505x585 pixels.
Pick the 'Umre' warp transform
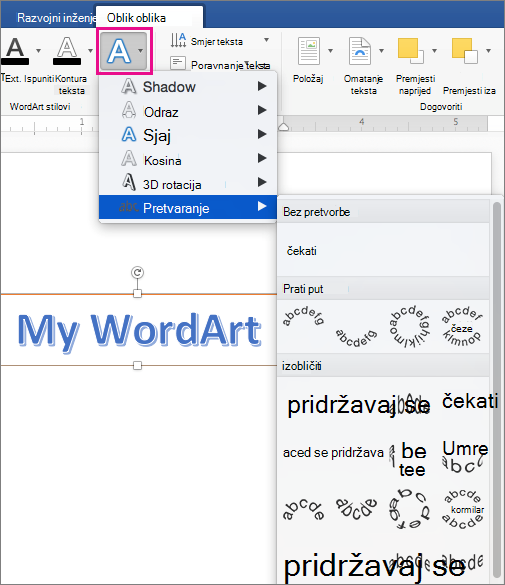click(465, 457)
